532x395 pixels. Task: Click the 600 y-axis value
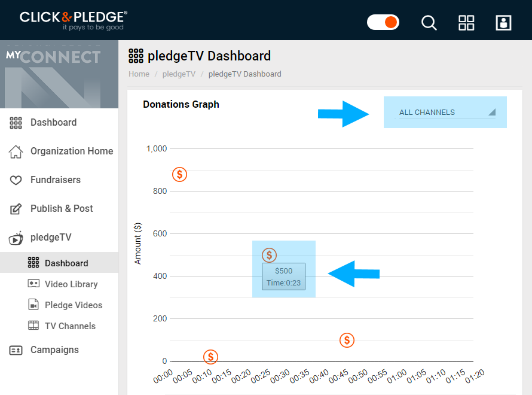click(x=160, y=233)
